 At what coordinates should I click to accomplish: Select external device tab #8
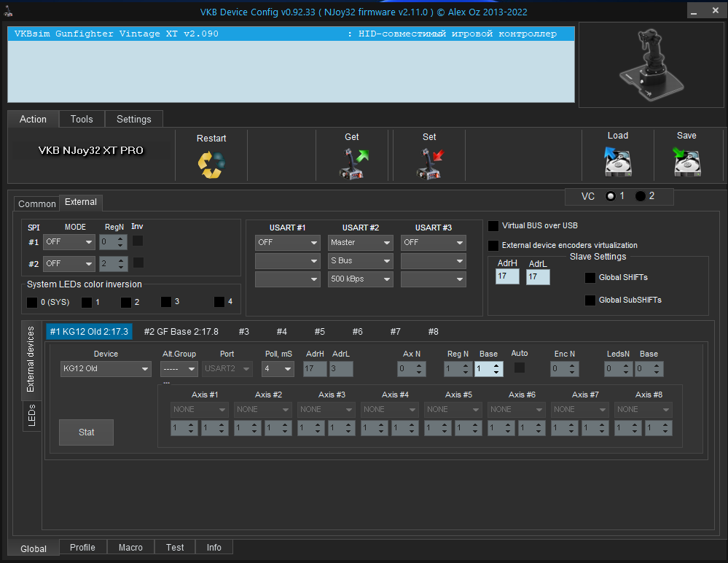click(x=433, y=332)
